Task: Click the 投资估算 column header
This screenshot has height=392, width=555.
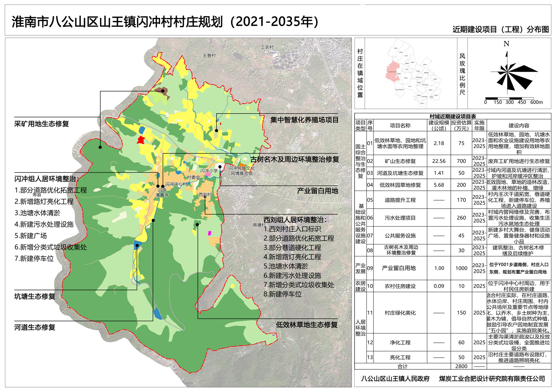Action: pyautogui.click(x=461, y=125)
